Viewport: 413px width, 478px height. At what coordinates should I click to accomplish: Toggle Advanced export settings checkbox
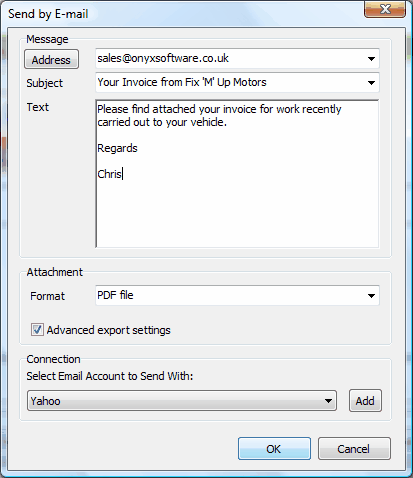pyautogui.click(x=37, y=330)
